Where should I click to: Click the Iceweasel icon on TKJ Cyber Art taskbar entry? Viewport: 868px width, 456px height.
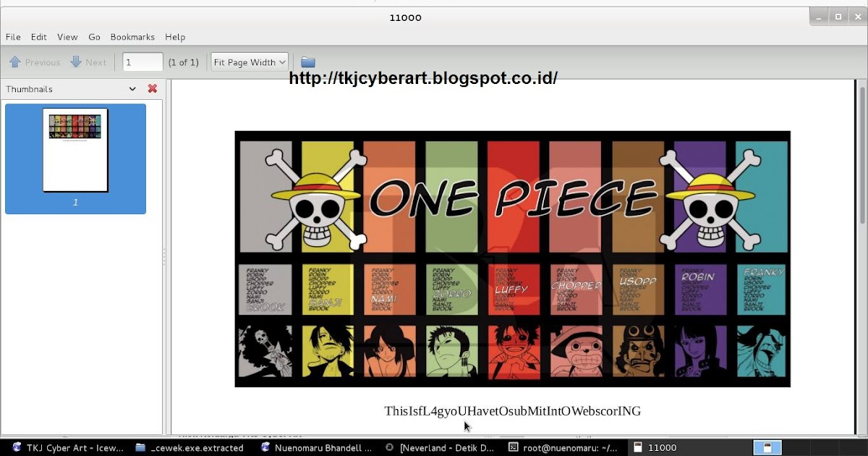point(17,448)
